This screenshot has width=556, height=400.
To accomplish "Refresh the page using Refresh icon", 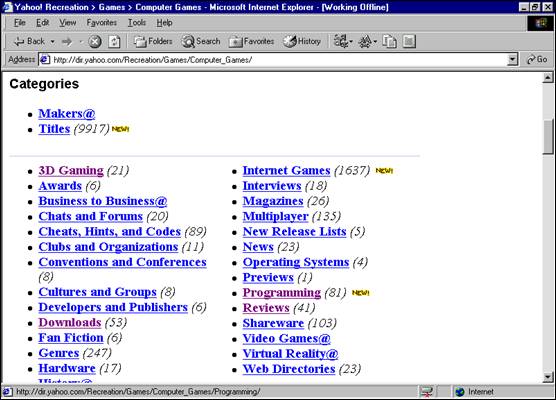I will pos(114,42).
